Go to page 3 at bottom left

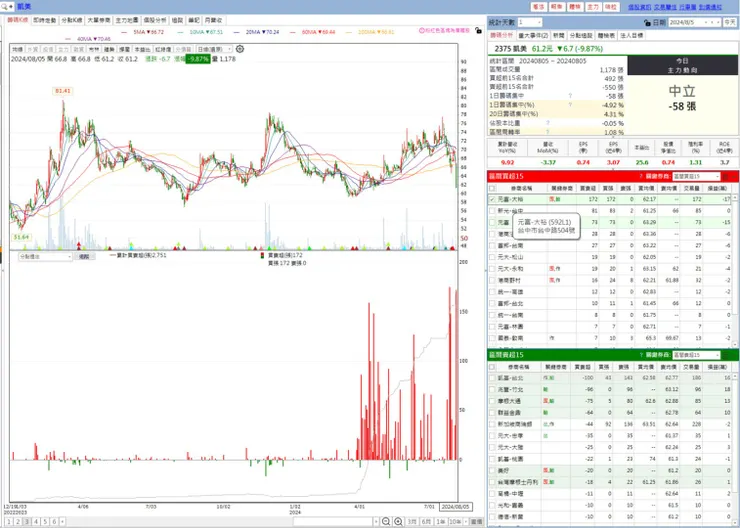pyautogui.click(x=27, y=522)
